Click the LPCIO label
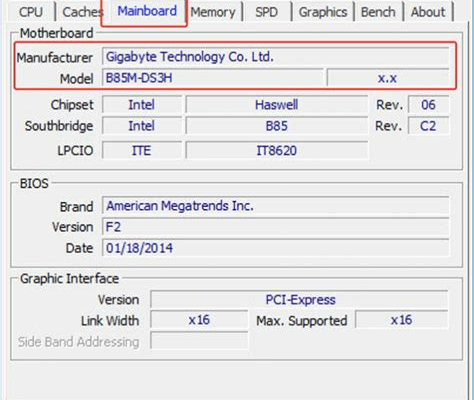This screenshot has height=400, width=474. 75,150
